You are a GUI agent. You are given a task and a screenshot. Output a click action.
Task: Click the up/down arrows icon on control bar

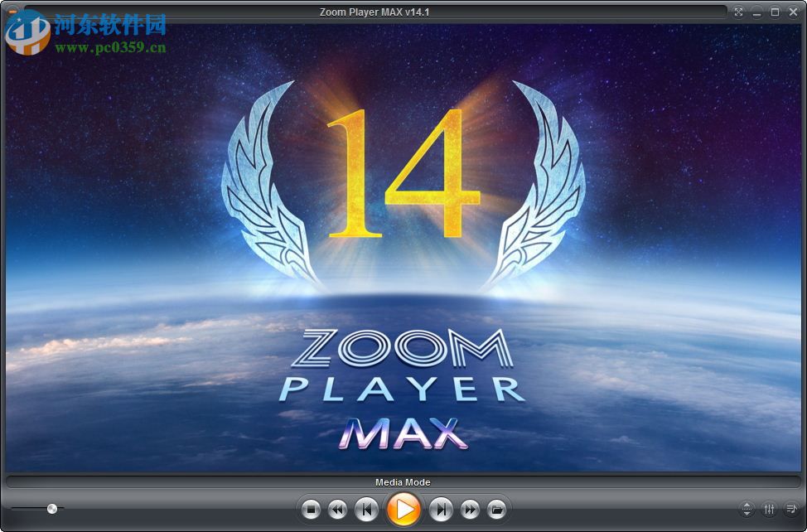click(747, 510)
